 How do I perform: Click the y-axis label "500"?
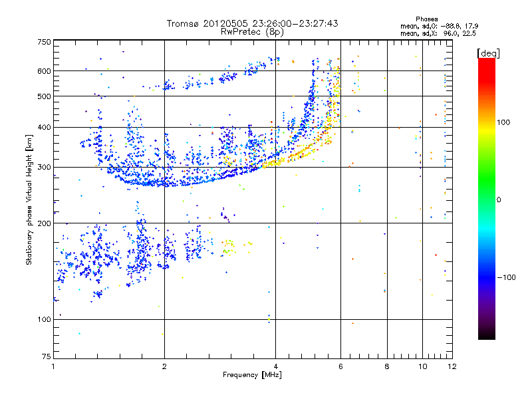click(44, 96)
